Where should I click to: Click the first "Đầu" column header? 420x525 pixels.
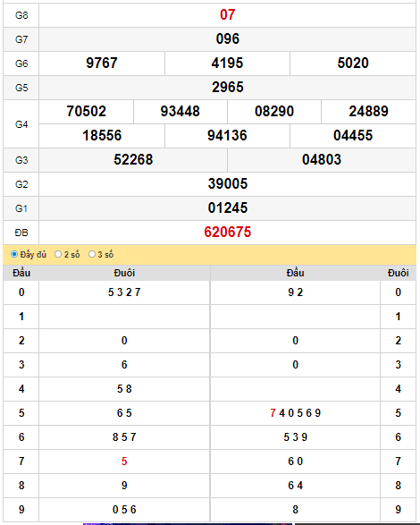(x=21, y=273)
